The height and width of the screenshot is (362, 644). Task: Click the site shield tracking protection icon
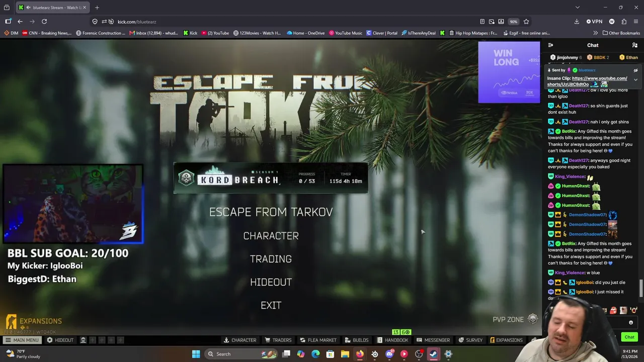coord(95,22)
